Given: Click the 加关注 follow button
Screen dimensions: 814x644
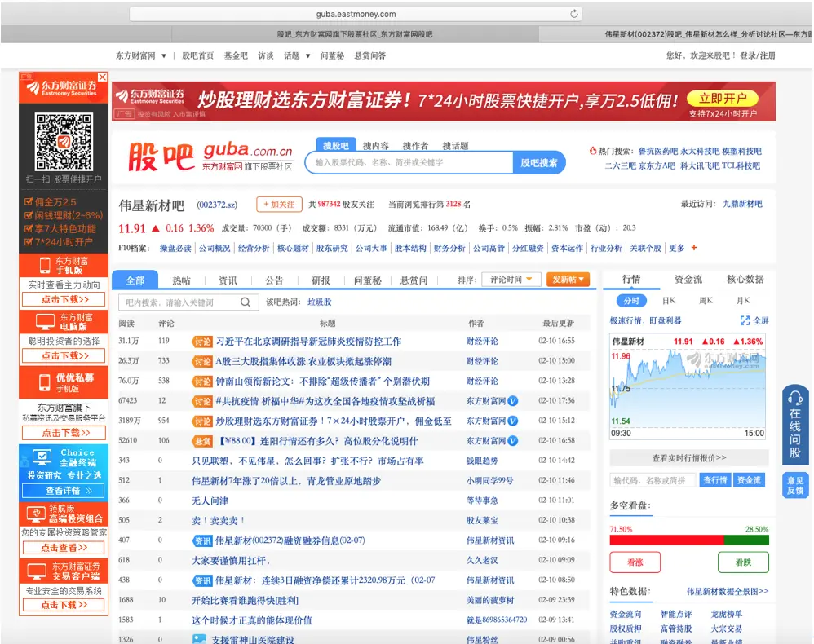Looking at the screenshot, I should pyautogui.click(x=279, y=205).
